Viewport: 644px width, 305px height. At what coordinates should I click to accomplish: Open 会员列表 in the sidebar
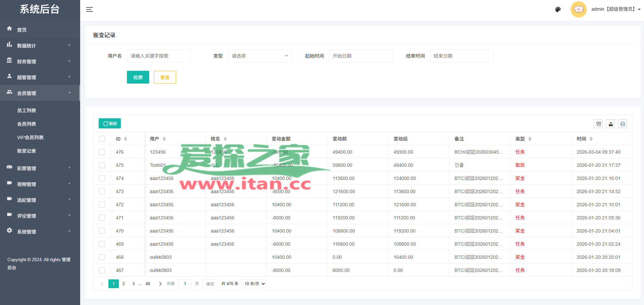[27, 124]
